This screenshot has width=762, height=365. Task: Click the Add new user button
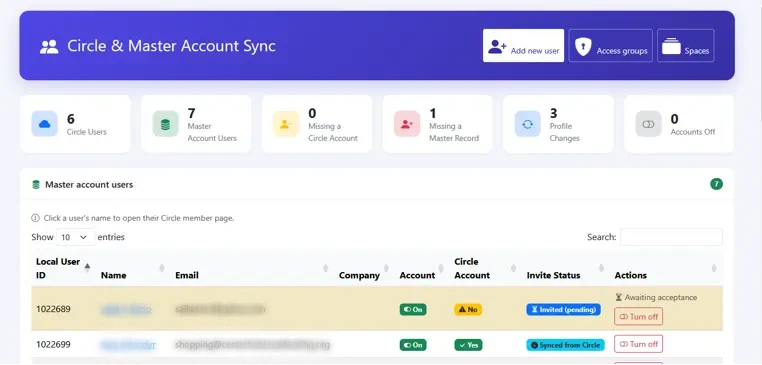[x=523, y=46]
